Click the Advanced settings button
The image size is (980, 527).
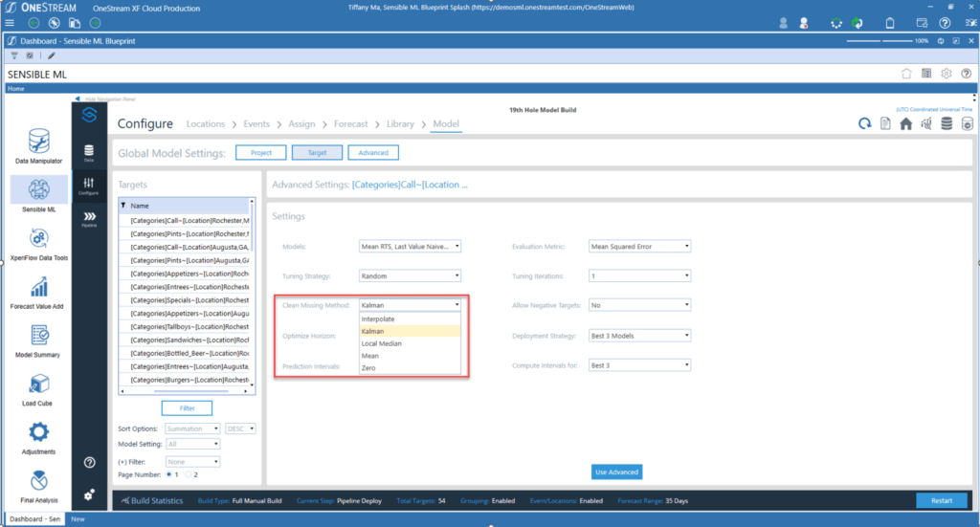coord(373,152)
